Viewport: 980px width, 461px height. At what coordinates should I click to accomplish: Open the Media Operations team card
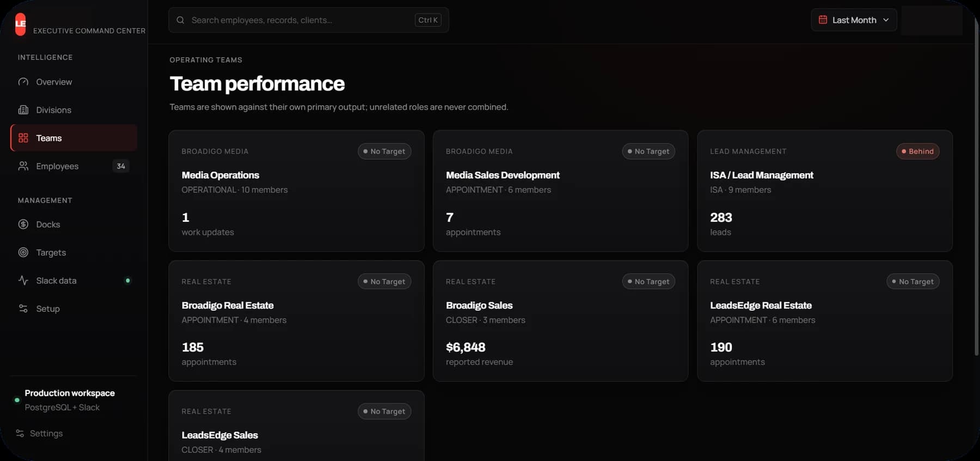point(296,191)
